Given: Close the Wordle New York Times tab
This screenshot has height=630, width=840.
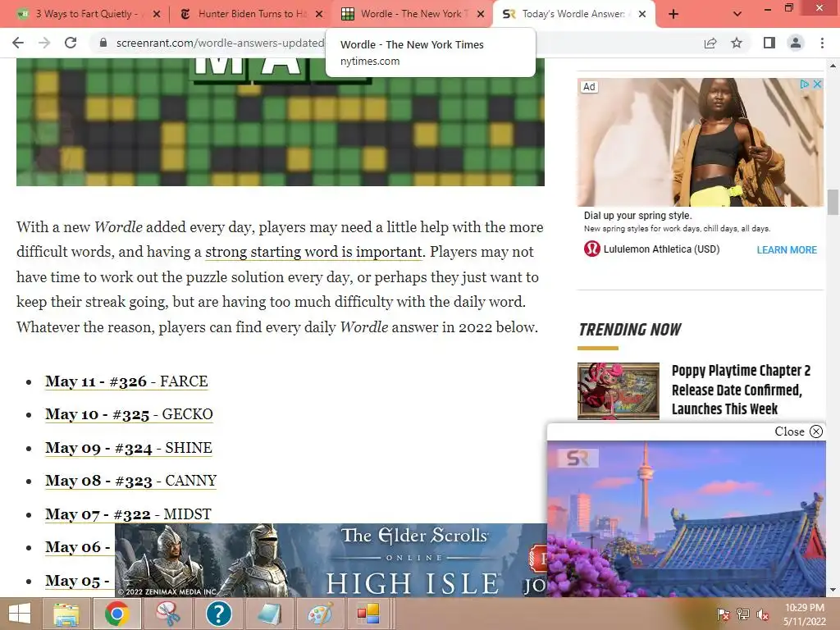Looking at the screenshot, I should [x=481, y=14].
